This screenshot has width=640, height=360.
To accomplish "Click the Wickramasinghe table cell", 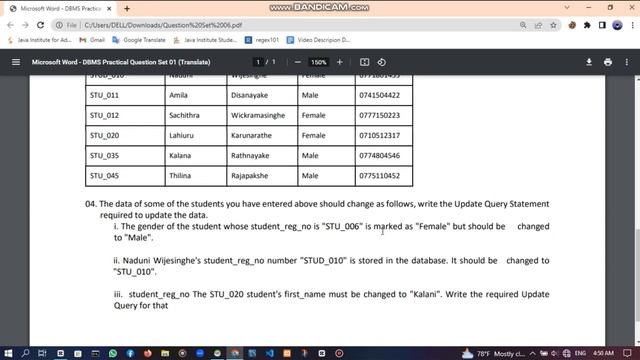I will (262, 116).
